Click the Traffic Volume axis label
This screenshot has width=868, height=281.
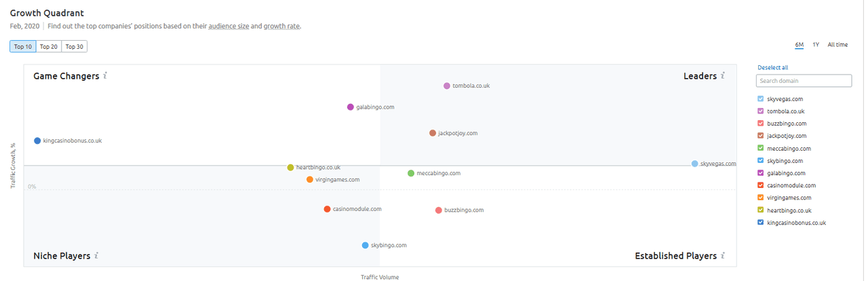pyautogui.click(x=380, y=277)
